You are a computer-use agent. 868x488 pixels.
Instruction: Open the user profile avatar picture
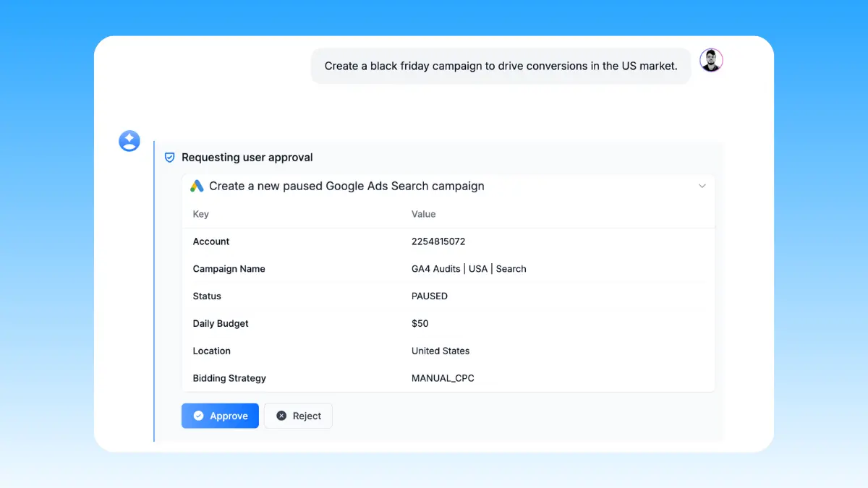pyautogui.click(x=711, y=60)
